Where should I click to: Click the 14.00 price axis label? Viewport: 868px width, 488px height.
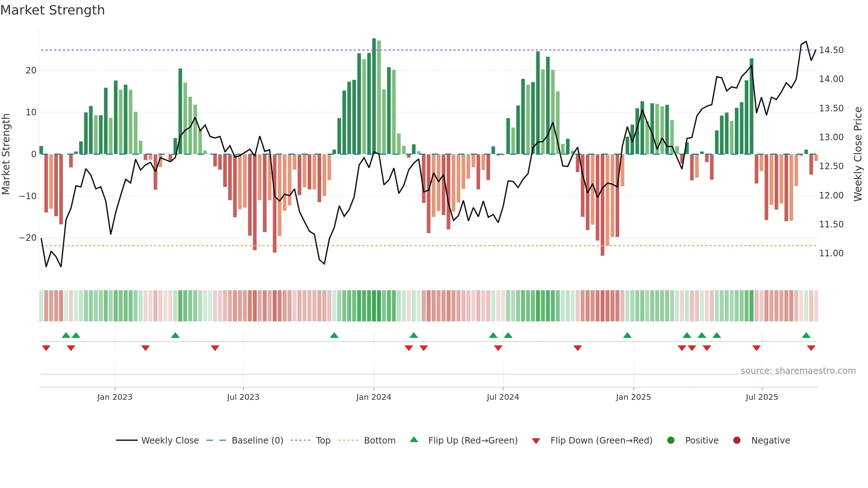click(x=831, y=79)
